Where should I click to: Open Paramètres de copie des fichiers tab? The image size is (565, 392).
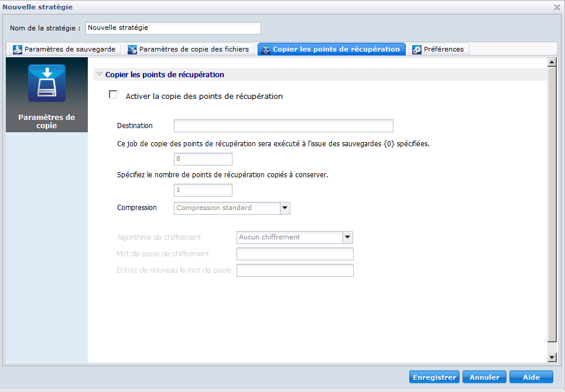194,49
